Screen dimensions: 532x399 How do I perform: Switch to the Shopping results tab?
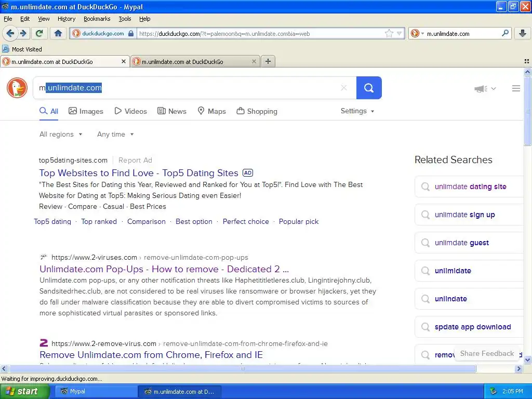[x=257, y=111]
